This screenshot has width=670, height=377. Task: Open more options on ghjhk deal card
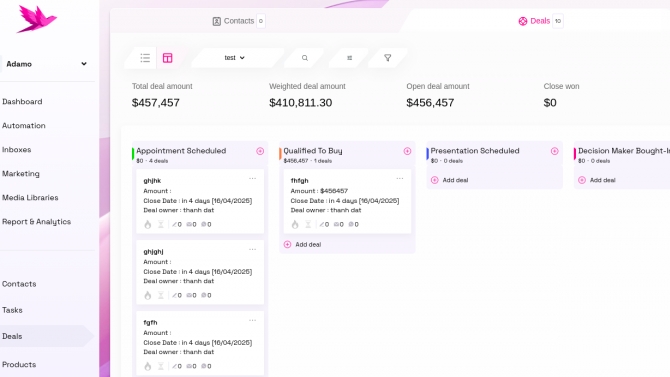coord(253,179)
